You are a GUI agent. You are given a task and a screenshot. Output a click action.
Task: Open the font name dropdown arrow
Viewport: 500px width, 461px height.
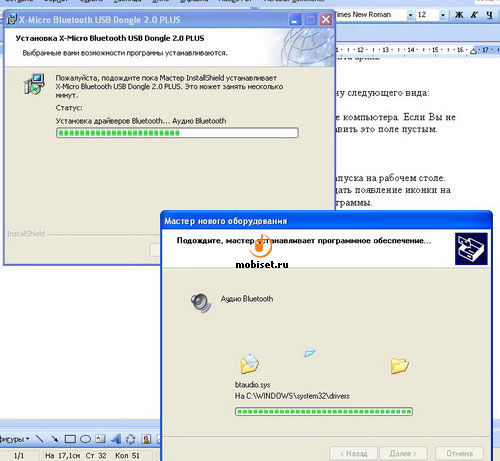(x=410, y=15)
